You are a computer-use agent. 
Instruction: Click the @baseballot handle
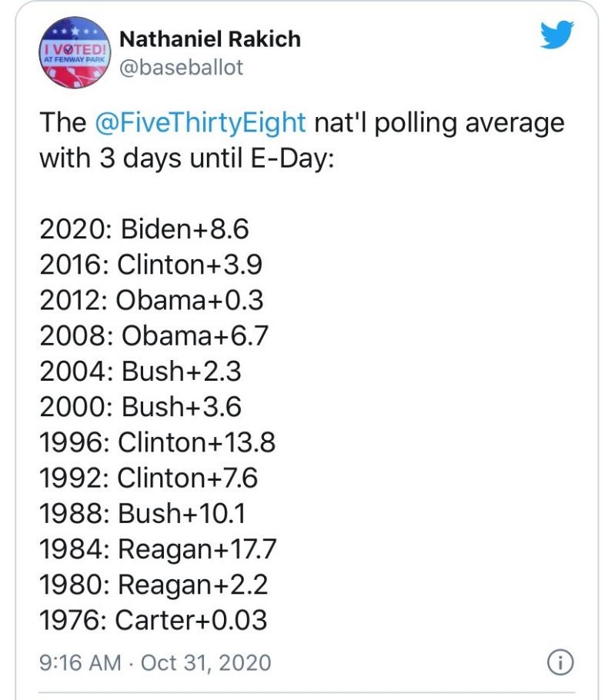tap(182, 67)
